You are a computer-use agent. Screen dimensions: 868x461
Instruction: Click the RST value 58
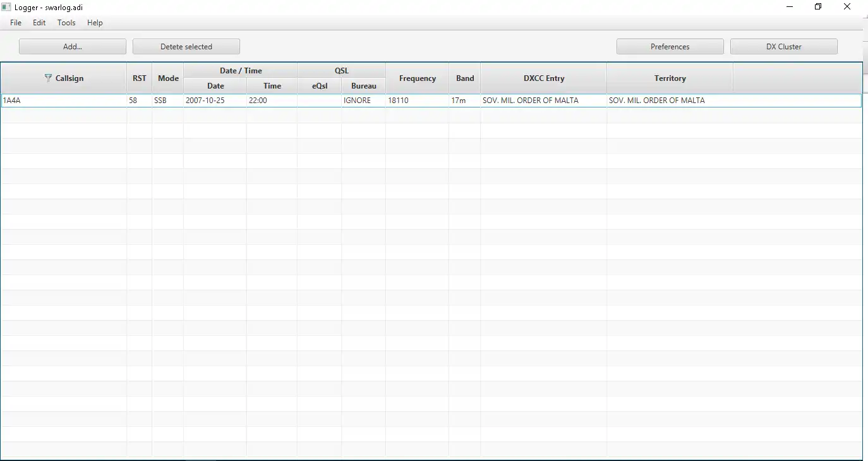click(x=140, y=101)
